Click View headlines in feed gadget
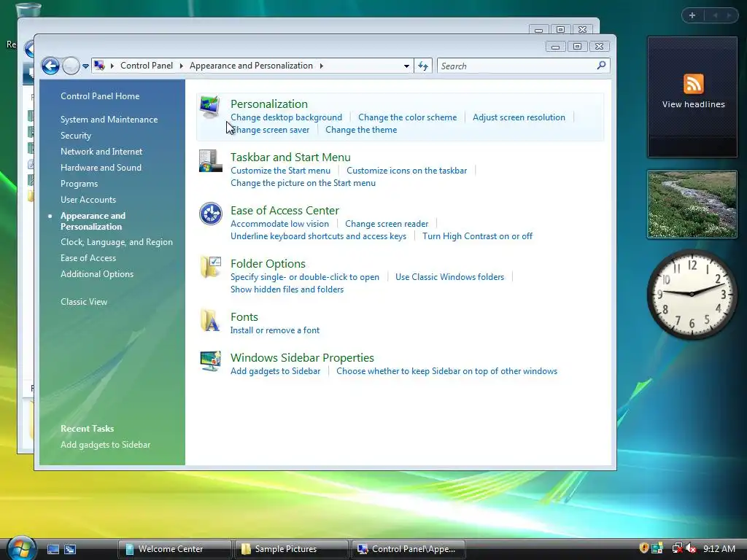Viewport: 747px width, 560px height. tap(694, 104)
